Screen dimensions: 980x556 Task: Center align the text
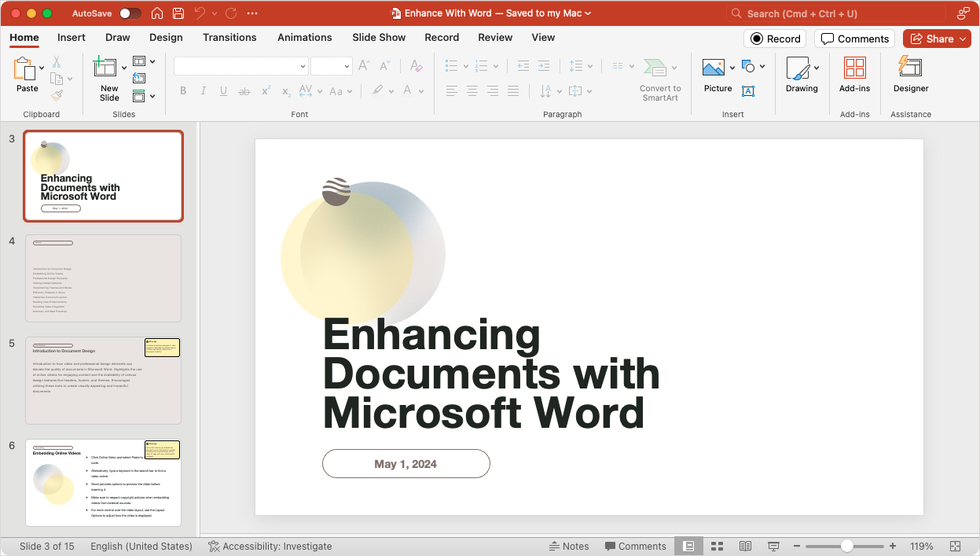coord(472,91)
